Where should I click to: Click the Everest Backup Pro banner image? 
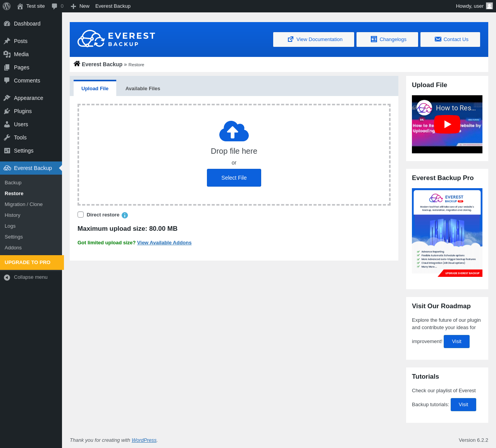pyautogui.click(x=447, y=233)
